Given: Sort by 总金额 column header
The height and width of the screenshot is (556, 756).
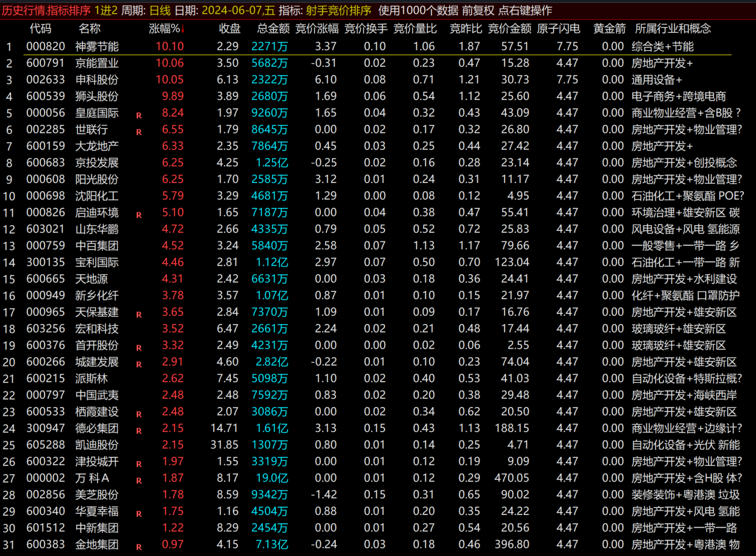Looking at the screenshot, I should pyautogui.click(x=274, y=28).
